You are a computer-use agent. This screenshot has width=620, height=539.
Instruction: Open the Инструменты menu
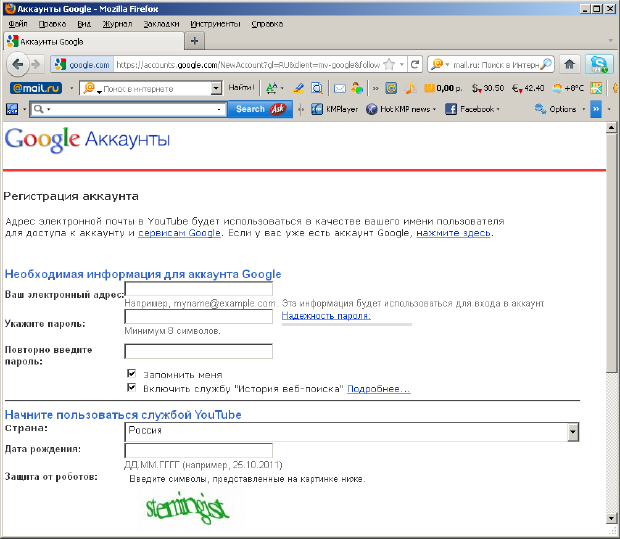click(x=215, y=24)
